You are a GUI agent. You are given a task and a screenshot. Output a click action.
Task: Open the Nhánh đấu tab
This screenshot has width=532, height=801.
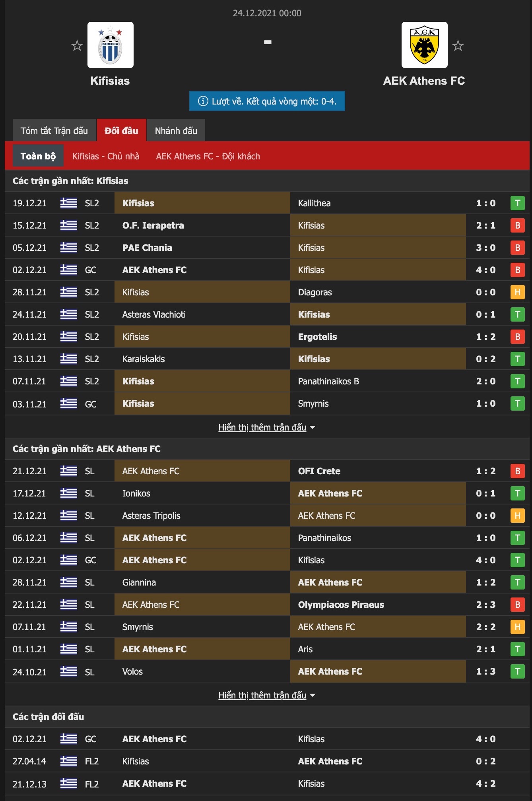click(x=176, y=130)
